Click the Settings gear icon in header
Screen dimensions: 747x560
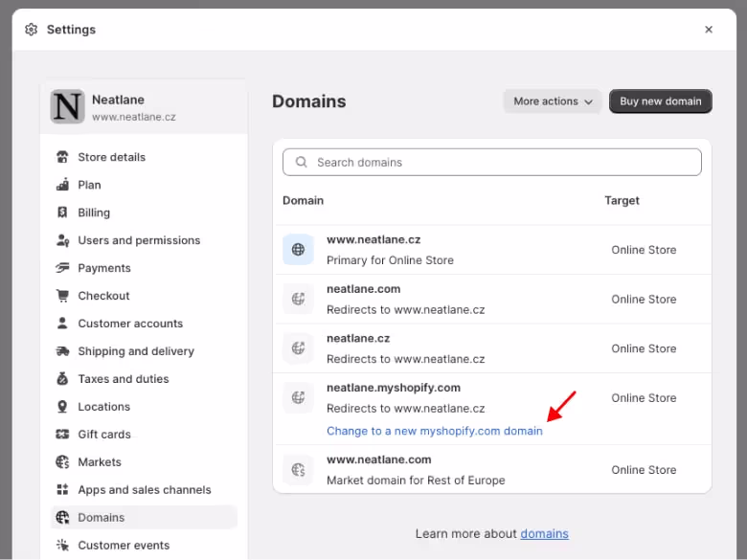click(31, 30)
